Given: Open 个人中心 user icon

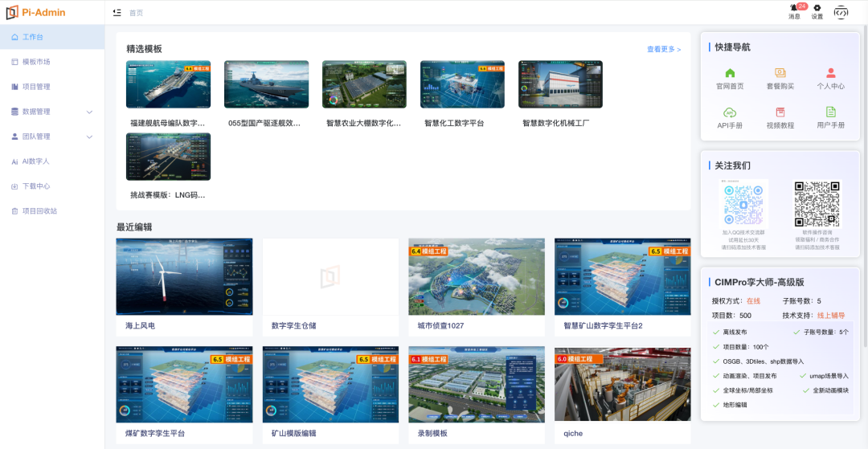Looking at the screenshot, I should (x=830, y=73).
